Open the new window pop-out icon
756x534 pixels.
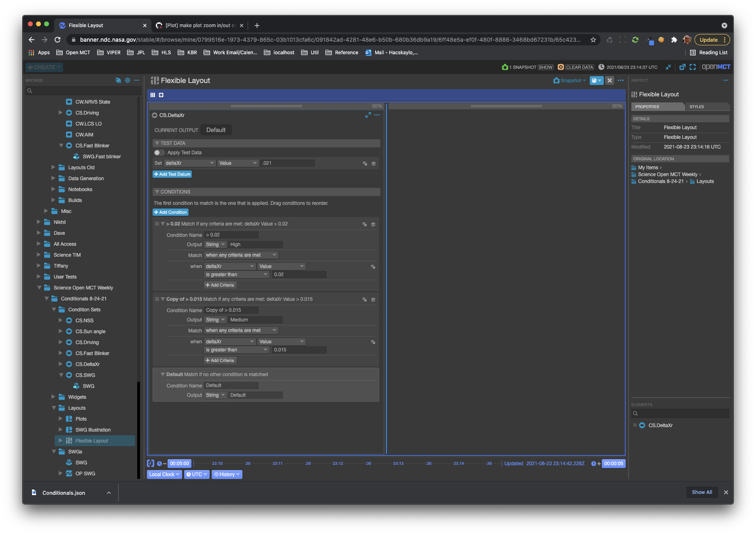[x=683, y=67]
